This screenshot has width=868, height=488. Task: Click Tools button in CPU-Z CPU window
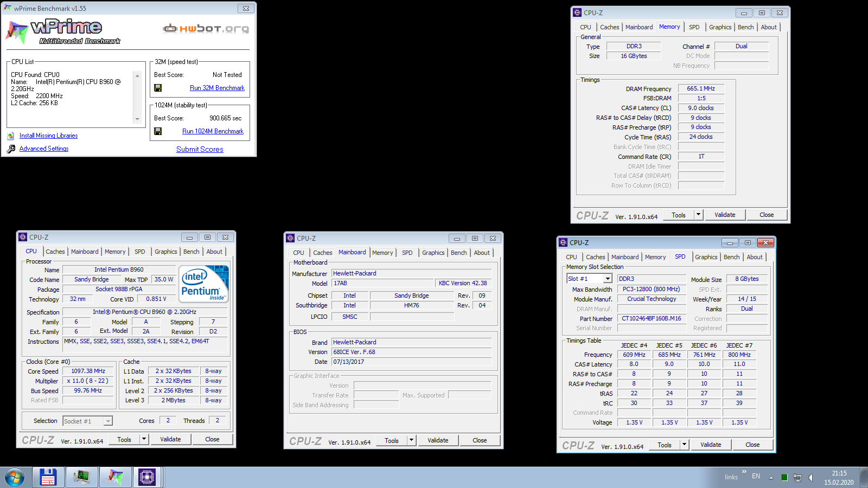(124, 439)
